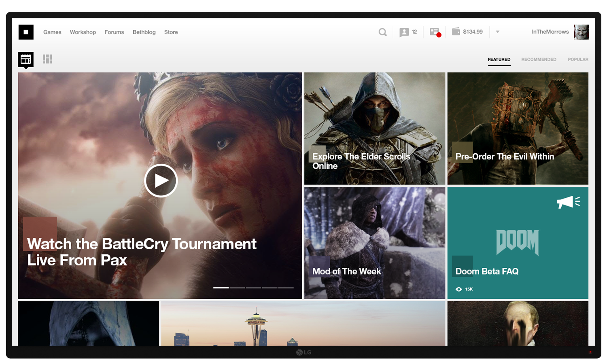The width and height of the screenshot is (607, 364).
Task: Open the Doom Beta FAQ link
Action: pos(487,271)
